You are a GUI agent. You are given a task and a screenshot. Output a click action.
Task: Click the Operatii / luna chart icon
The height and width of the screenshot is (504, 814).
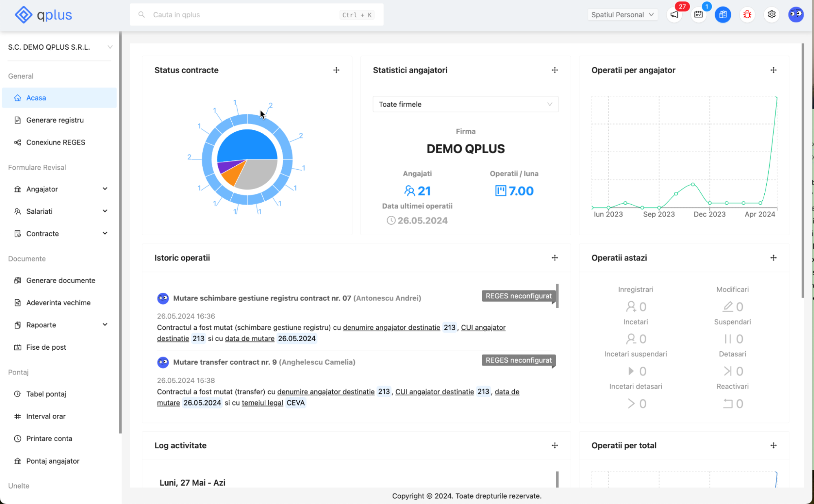click(x=500, y=191)
